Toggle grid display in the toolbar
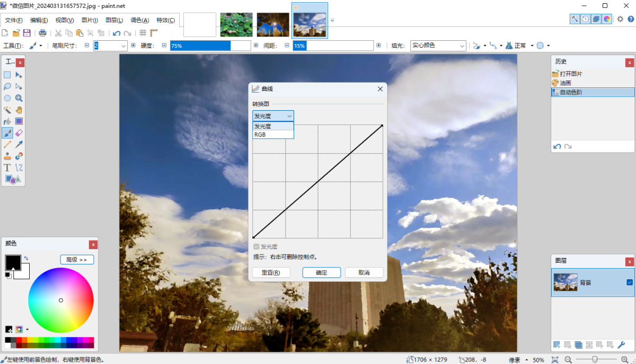The height and width of the screenshot is (364, 636). 142,32
